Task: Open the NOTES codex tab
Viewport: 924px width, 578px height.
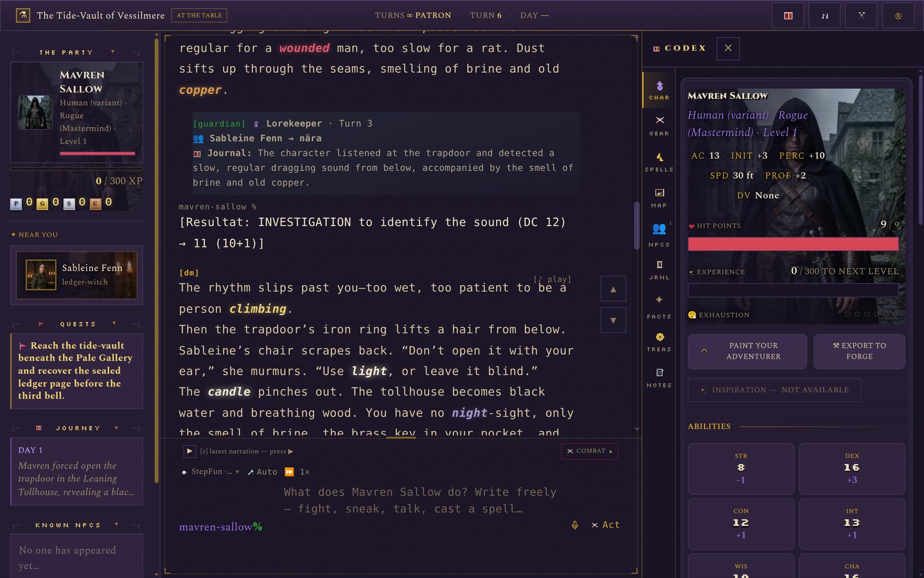Action: pos(659,378)
